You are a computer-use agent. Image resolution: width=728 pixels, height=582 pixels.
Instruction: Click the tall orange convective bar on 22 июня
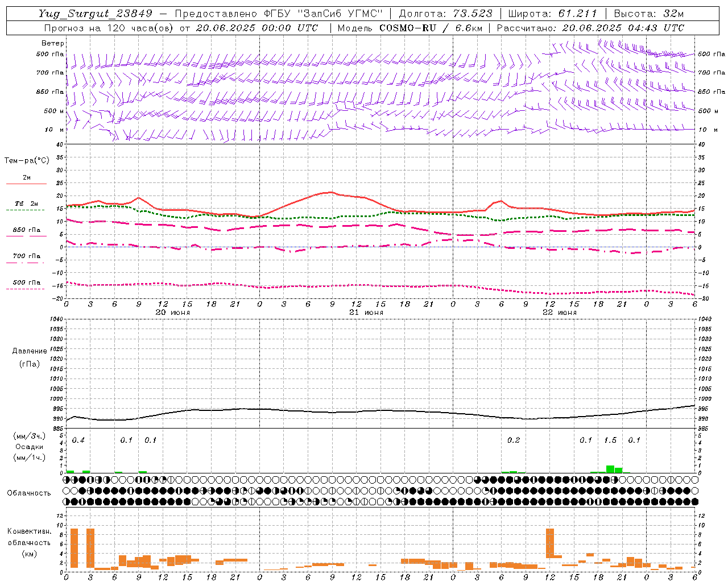click(x=550, y=543)
